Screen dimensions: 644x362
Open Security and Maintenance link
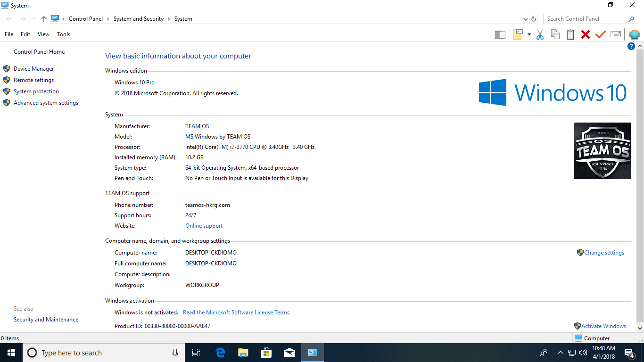[x=46, y=320]
